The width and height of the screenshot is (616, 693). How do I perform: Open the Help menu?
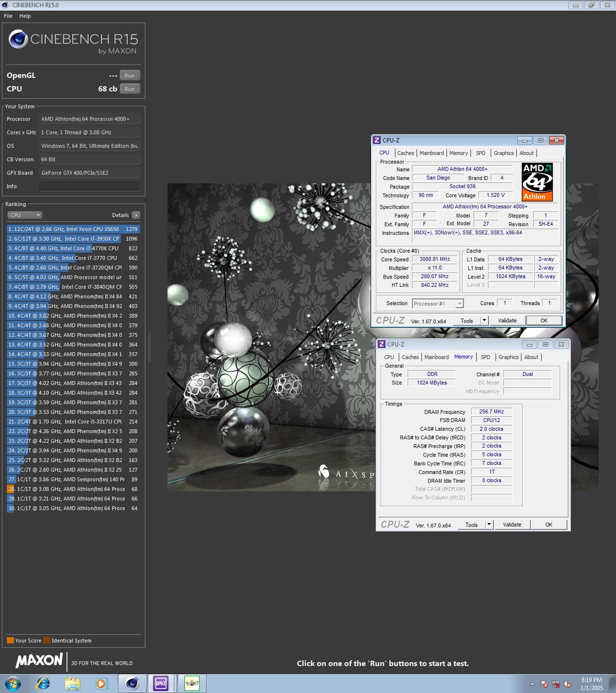click(x=25, y=16)
